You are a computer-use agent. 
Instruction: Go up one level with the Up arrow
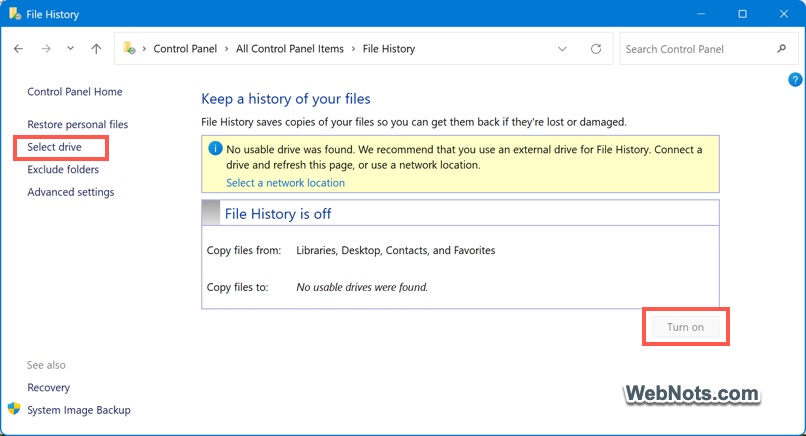(x=96, y=49)
